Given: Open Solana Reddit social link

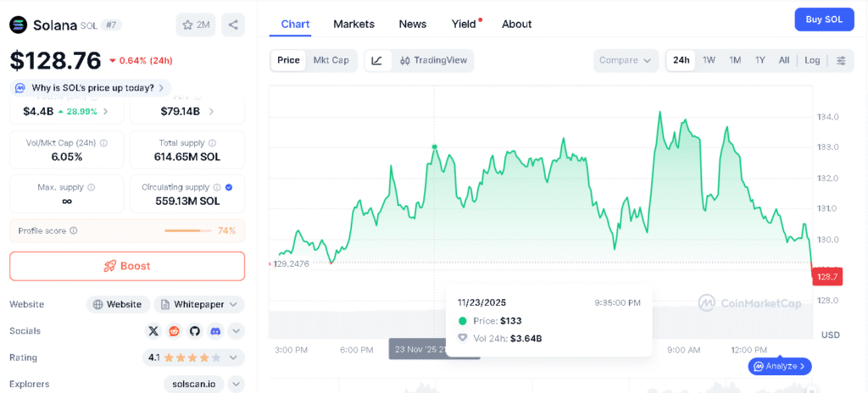Looking at the screenshot, I should (x=175, y=331).
